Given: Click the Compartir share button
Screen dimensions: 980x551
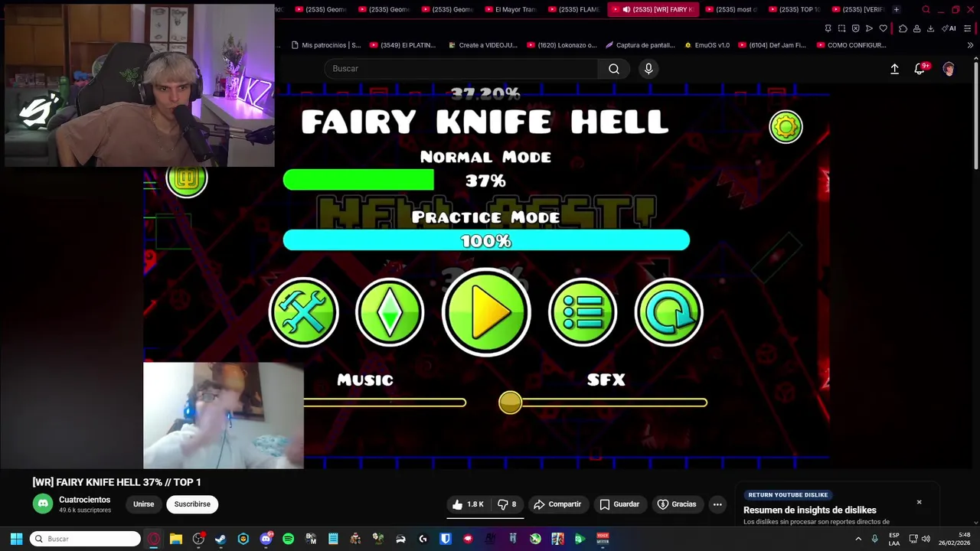Looking at the screenshot, I should [557, 504].
